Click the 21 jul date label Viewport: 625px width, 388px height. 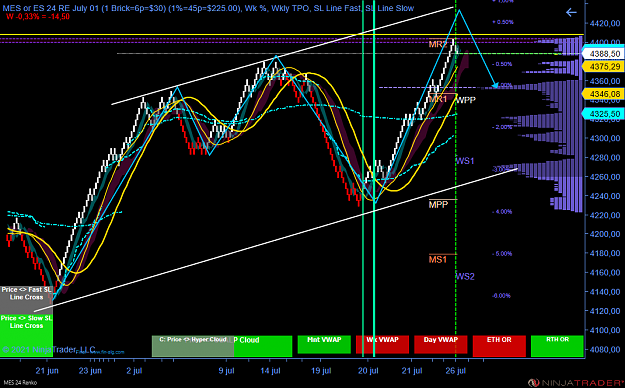coord(412,371)
